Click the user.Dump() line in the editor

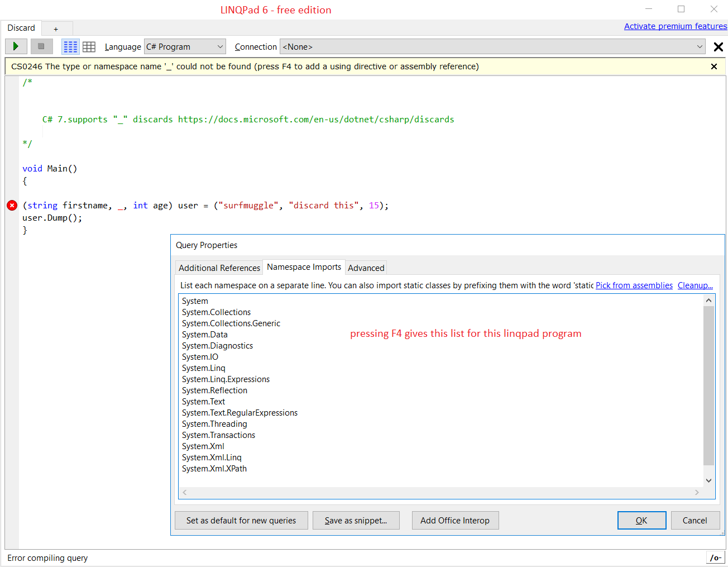52,218
